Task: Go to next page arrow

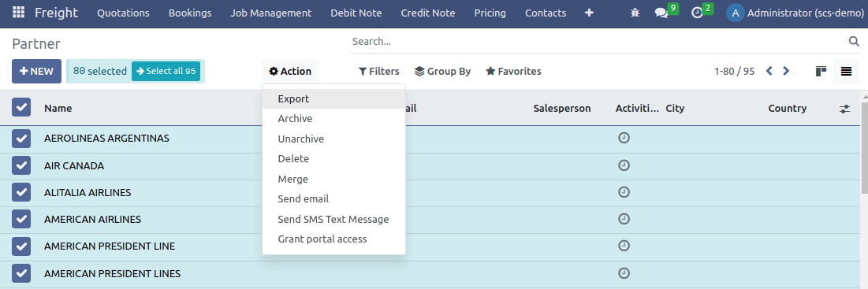Action: (786, 71)
